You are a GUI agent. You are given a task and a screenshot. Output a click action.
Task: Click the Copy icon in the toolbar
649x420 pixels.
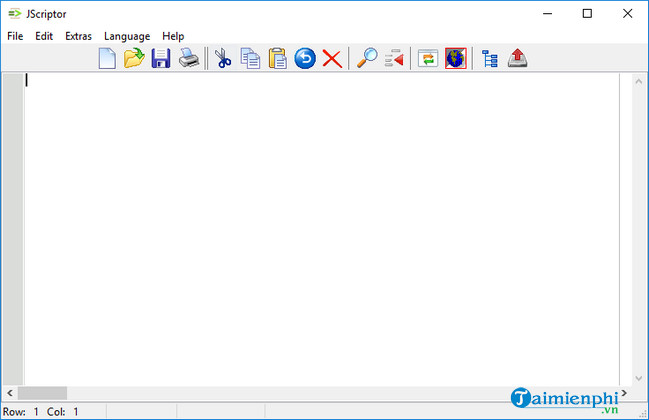click(250, 59)
